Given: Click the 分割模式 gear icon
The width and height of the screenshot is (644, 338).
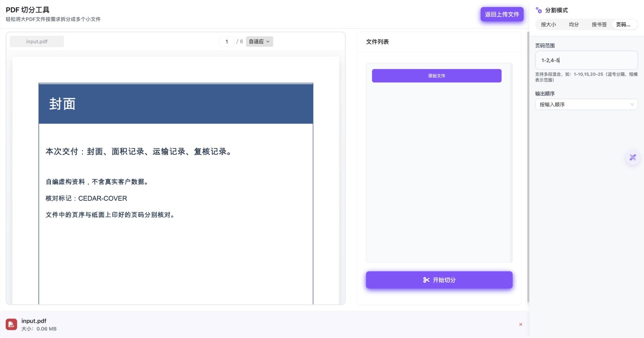Looking at the screenshot, I should click(x=539, y=10).
